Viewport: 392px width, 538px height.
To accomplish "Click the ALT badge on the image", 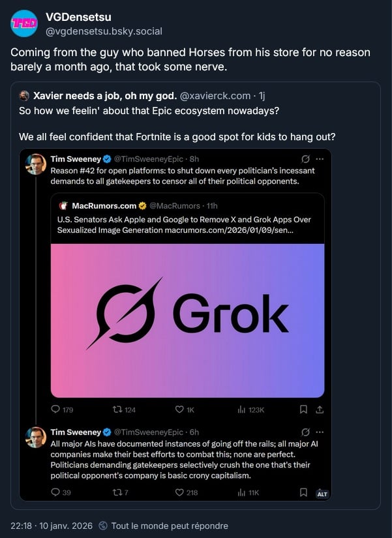I will click(322, 494).
